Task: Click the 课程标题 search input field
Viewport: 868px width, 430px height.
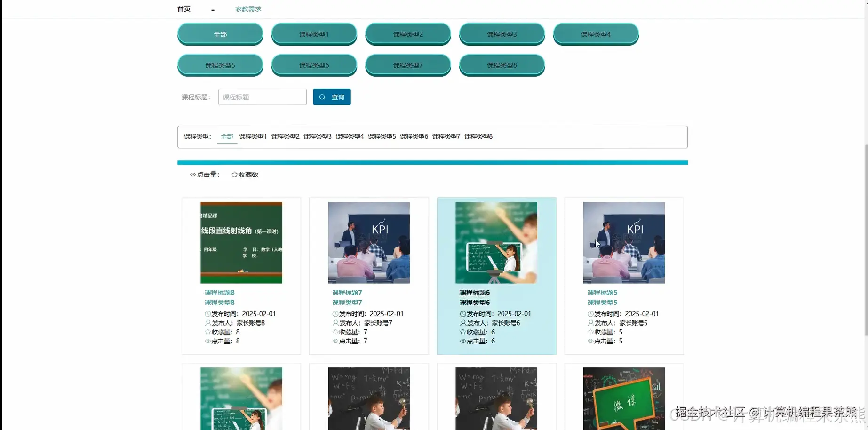Action: click(262, 97)
